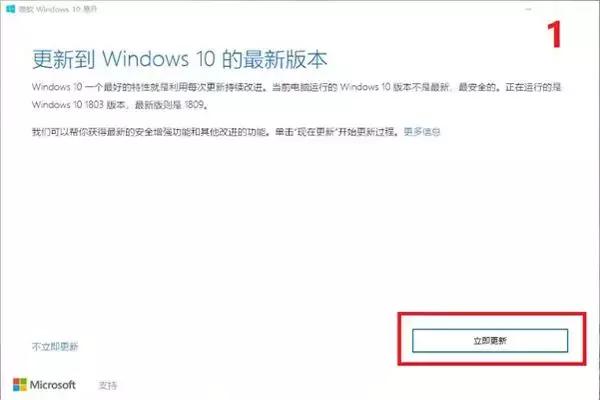Screen dimensions: 600x400
Task: Click the 1809 latest version text
Action: pos(194,104)
